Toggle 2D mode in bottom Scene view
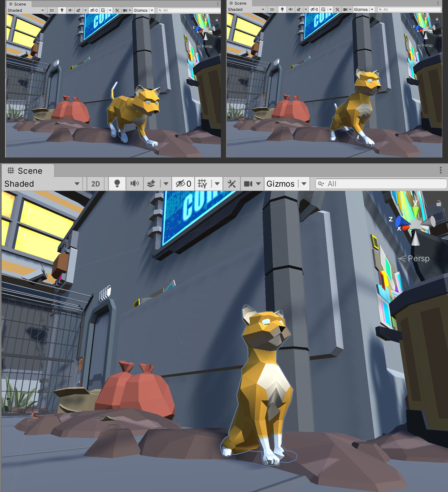448x492 pixels. pos(95,184)
